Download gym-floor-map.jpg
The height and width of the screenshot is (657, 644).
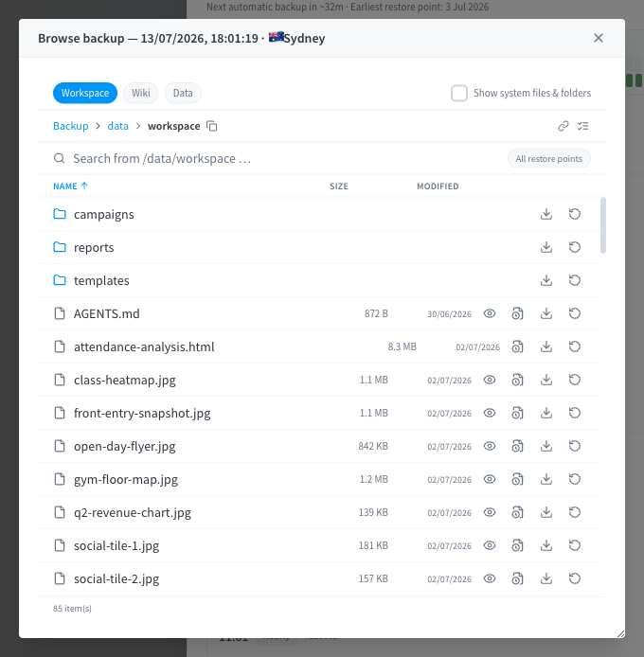(546, 479)
